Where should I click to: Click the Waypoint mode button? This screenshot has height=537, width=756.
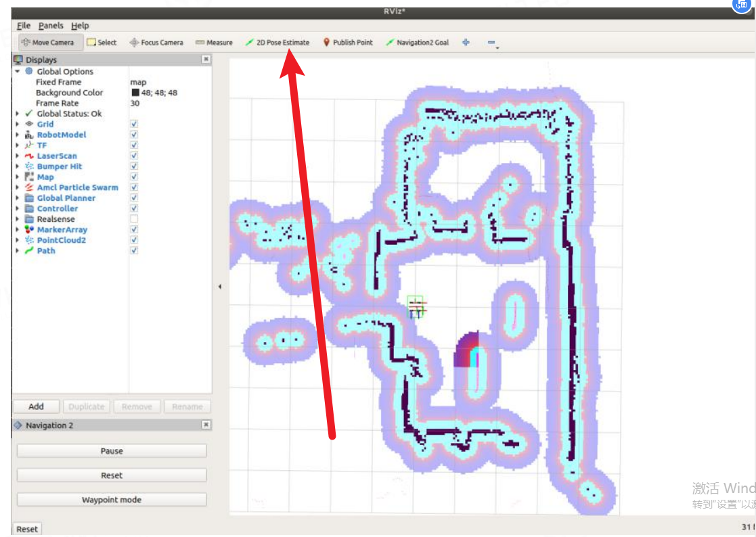pyautogui.click(x=112, y=499)
